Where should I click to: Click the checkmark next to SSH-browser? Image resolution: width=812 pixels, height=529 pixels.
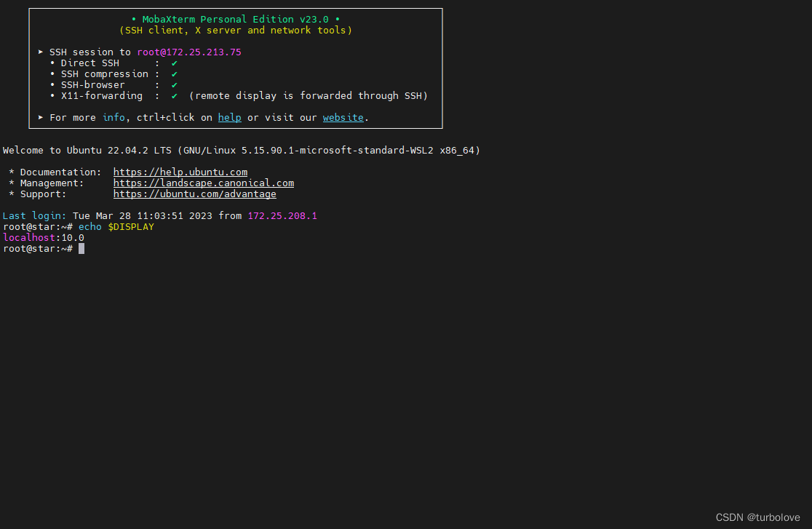click(174, 84)
